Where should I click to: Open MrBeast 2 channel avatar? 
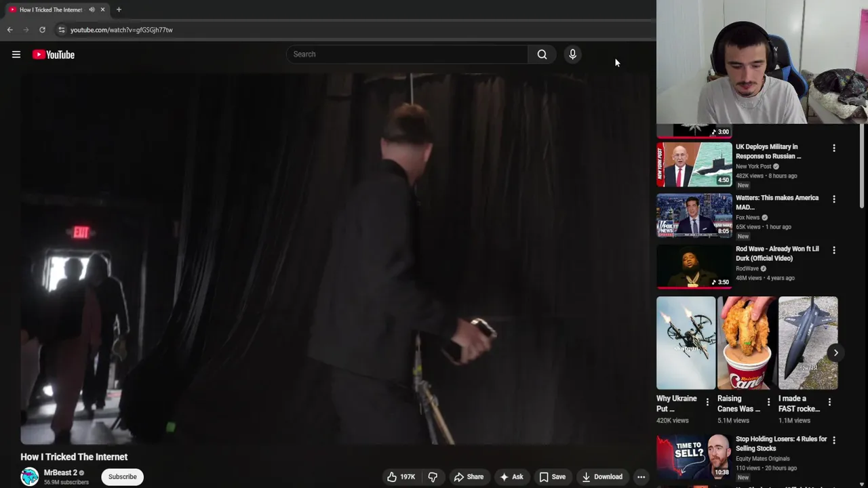pos(30,476)
